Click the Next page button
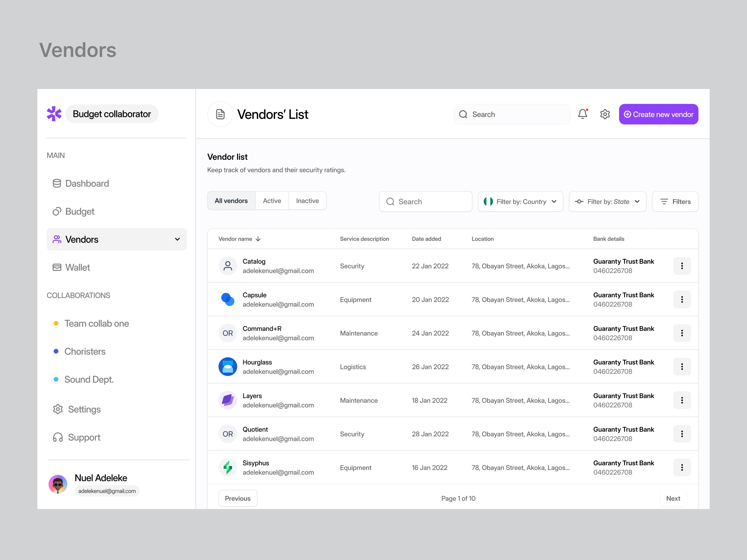The height and width of the screenshot is (560, 747). (673, 498)
